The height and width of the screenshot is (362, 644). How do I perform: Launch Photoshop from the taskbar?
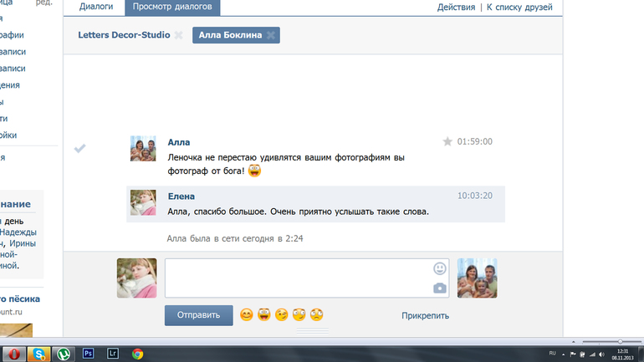click(x=88, y=354)
